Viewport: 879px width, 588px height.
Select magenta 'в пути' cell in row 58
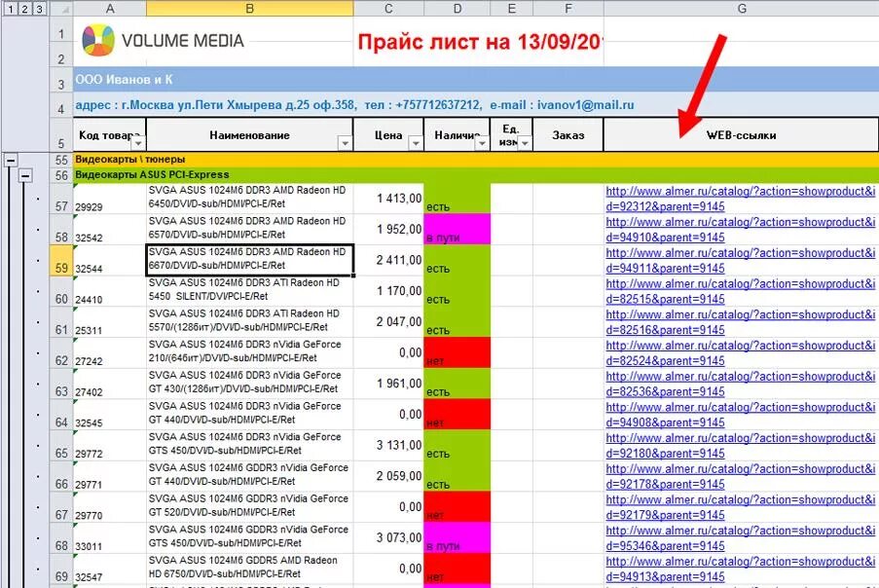click(x=458, y=229)
